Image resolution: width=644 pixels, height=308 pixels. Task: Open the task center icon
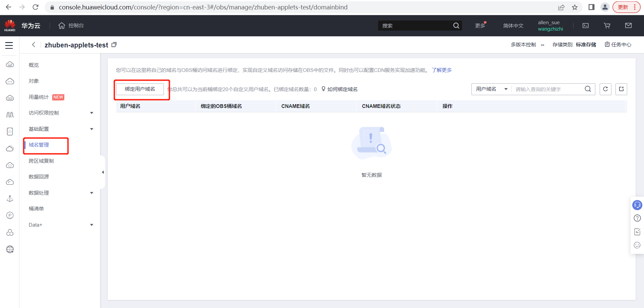coord(607,44)
